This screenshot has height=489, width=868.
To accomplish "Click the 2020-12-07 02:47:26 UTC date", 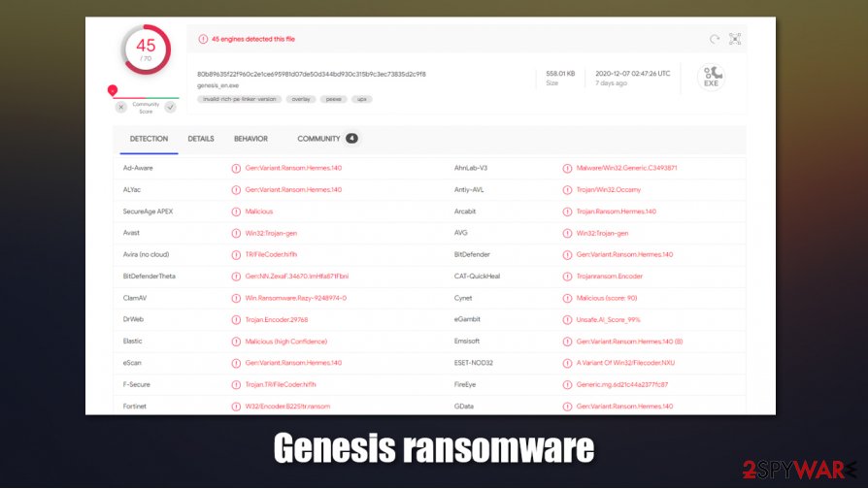I will 633,74.
